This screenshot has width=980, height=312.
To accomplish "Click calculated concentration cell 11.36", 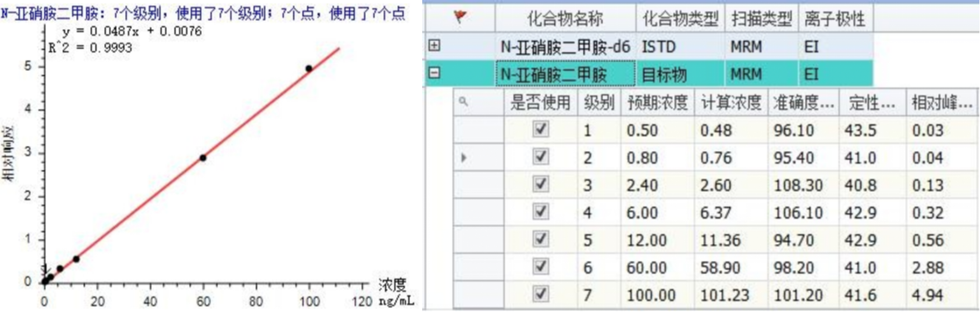I will pos(731,240).
